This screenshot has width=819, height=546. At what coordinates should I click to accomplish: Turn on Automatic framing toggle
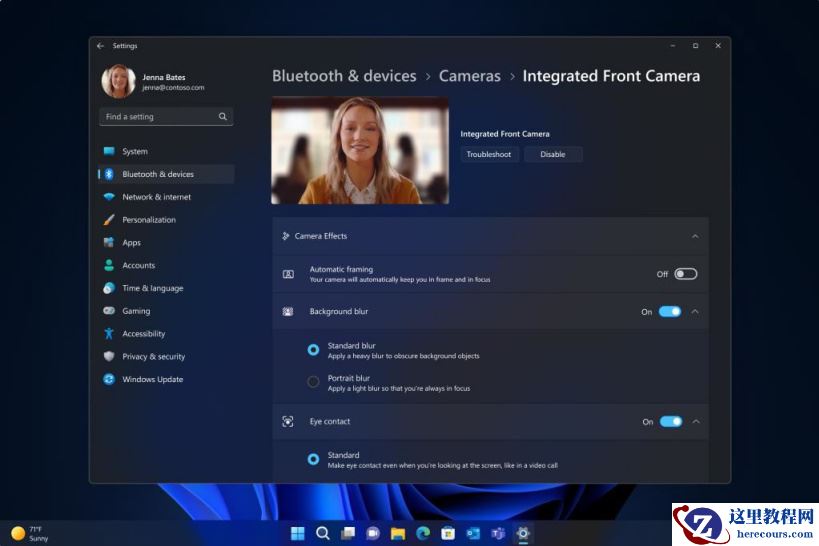click(x=685, y=274)
